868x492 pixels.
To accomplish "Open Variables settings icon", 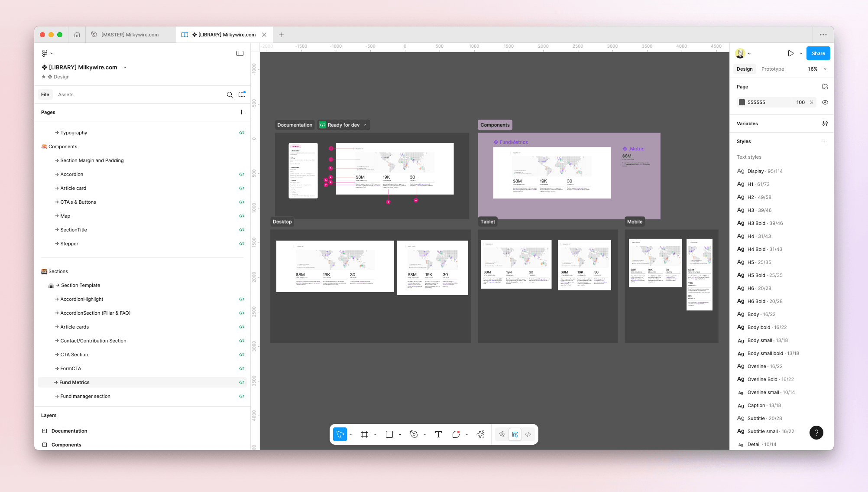I will click(x=825, y=124).
